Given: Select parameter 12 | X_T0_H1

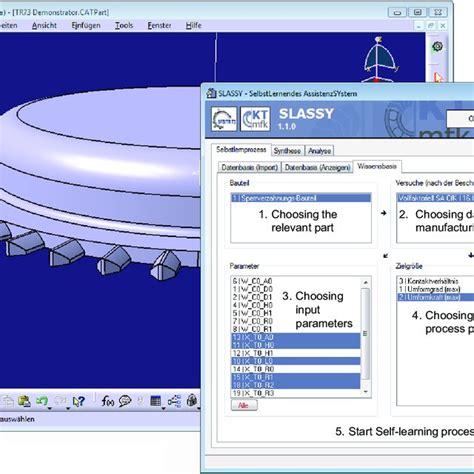Looking at the screenshot, I should click(x=296, y=353).
